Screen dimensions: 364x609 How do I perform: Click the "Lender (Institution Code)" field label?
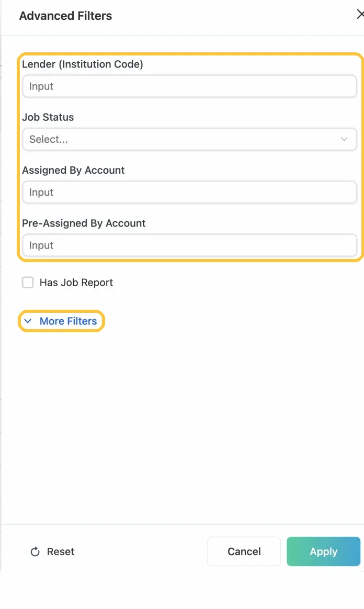[83, 64]
